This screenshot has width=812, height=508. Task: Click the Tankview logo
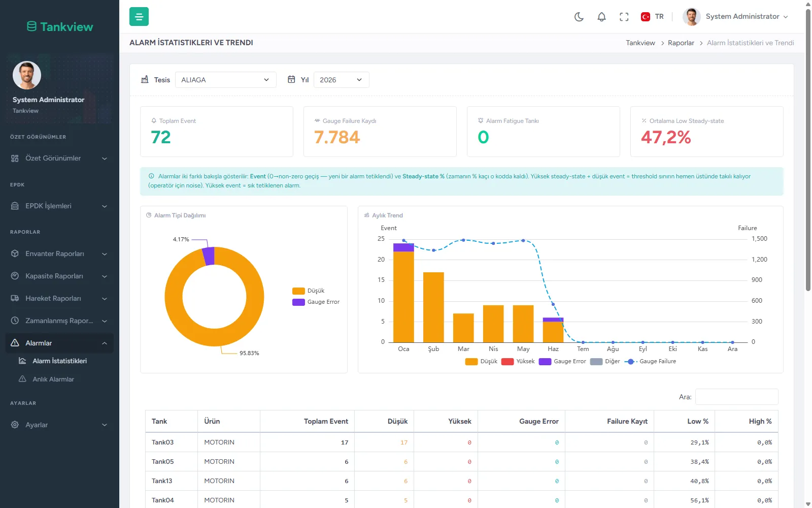(60, 26)
